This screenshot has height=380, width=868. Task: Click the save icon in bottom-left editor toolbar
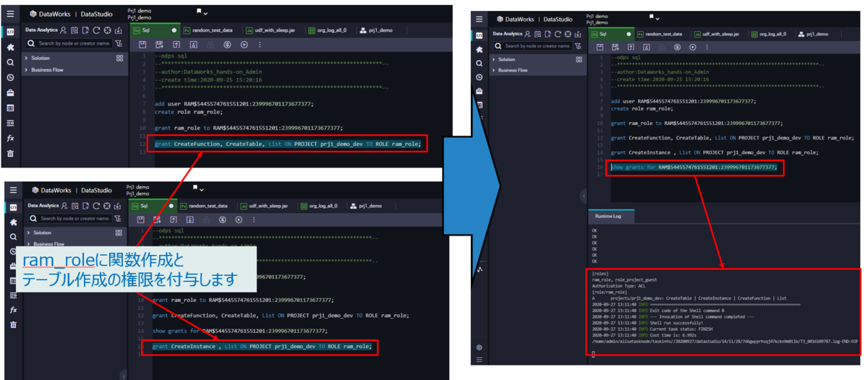pos(140,219)
